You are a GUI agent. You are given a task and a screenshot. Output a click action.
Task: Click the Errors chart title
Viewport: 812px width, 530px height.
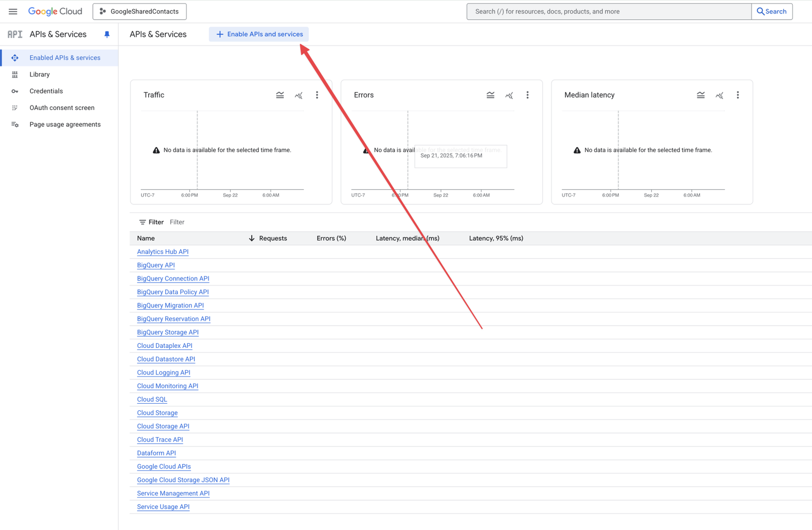point(364,95)
